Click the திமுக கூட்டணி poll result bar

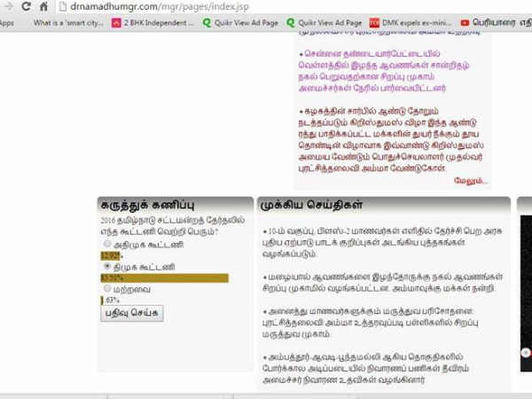pos(164,278)
